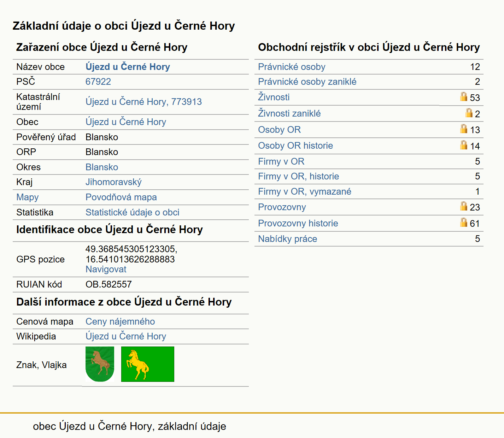Click the Obchodní rejstřík section heading
The image size is (504, 438).
click(369, 47)
